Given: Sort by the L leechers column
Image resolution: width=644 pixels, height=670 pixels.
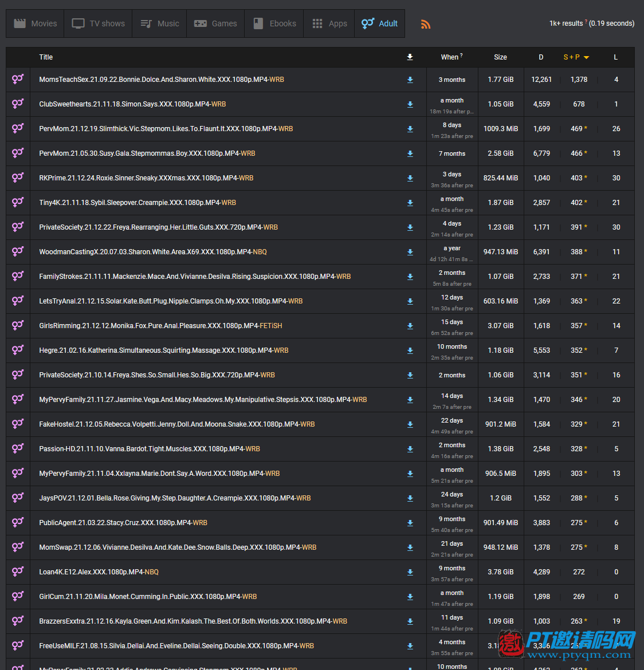Looking at the screenshot, I should tap(616, 57).
